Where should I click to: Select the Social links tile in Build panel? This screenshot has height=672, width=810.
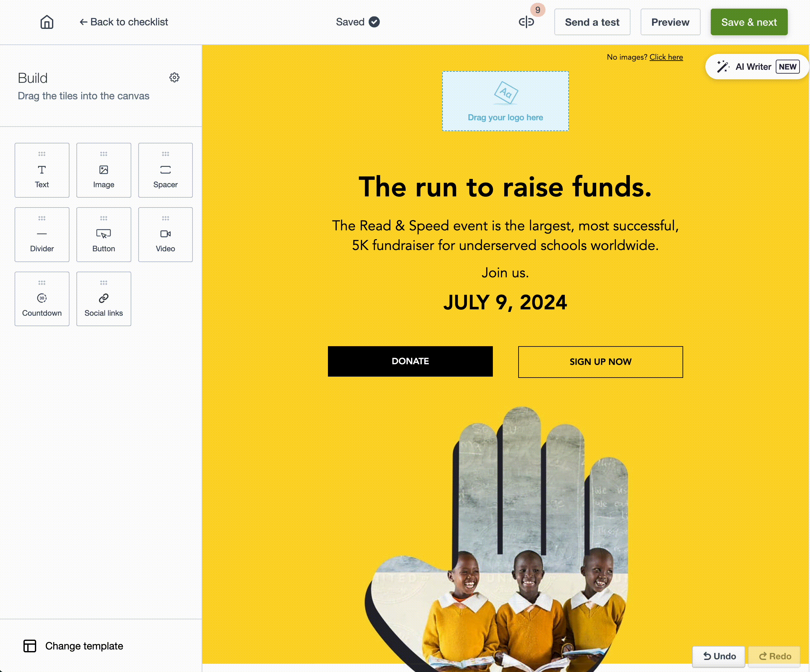point(103,299)
